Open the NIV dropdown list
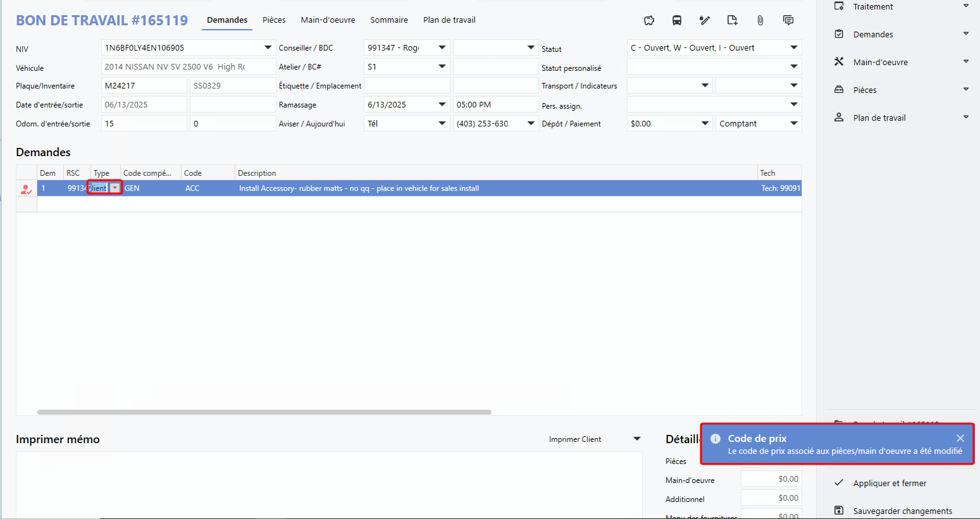This screenshot has width=980, height=519. pos(268,48)
